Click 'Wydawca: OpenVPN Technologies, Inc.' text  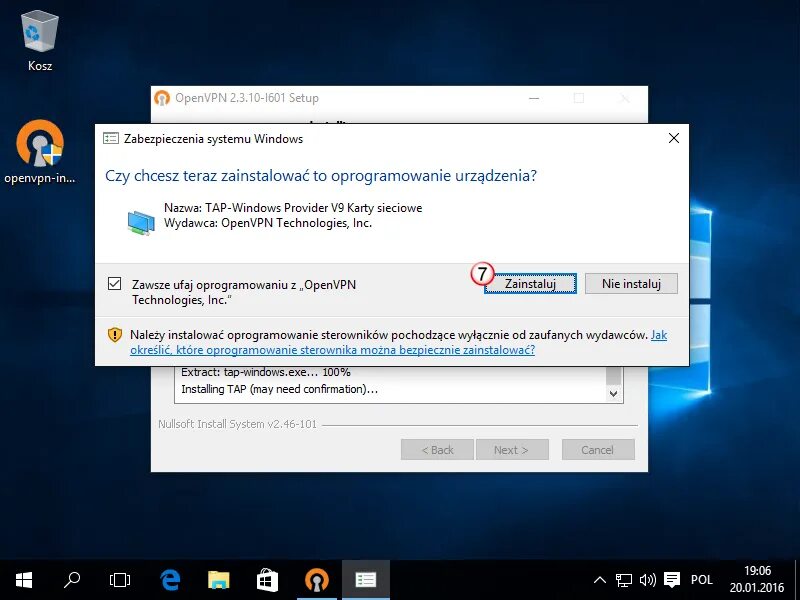[268, 223]
